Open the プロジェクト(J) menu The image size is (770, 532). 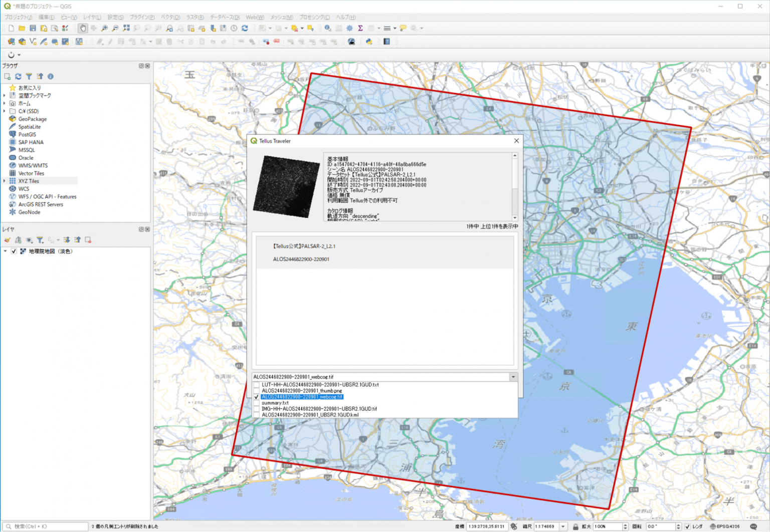tap(18, 17)
